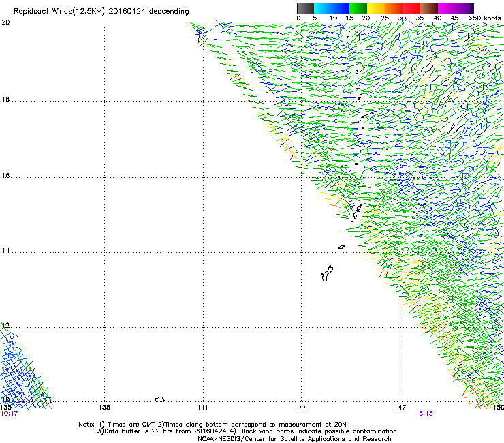Click the latitude axis label "14"
The image size is (504, 443).
(5, 251)
